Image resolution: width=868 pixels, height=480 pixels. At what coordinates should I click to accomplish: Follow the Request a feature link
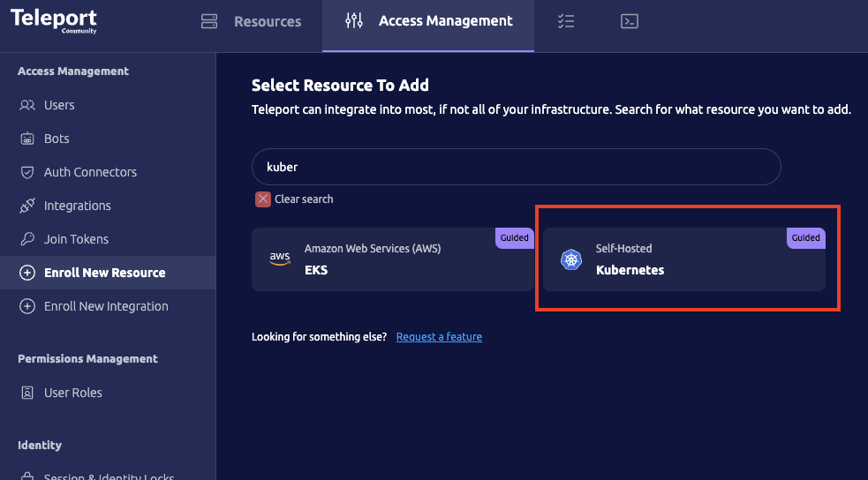pos(439,337)
